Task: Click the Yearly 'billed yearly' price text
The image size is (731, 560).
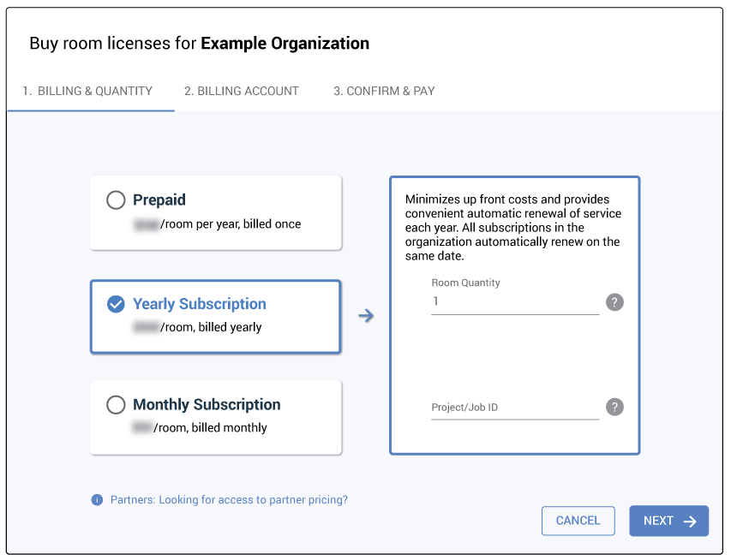Action: coord(197,327)
